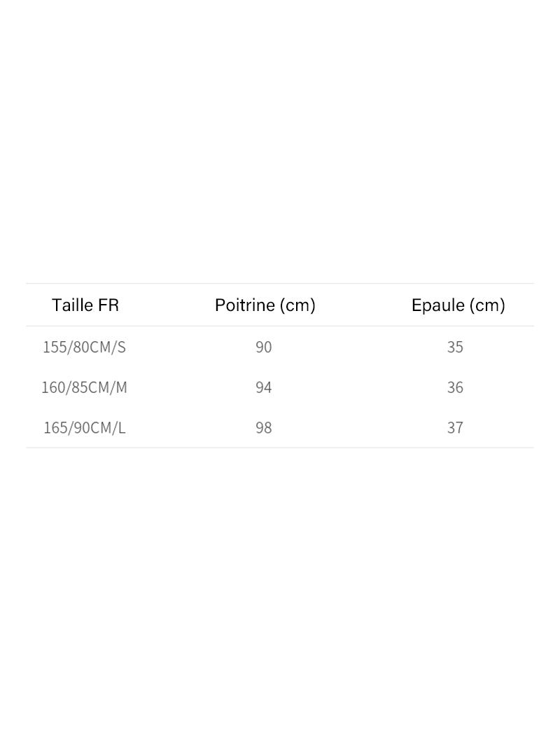Image resolution: width=560 pixels, height=746 pixels.
Task: Click the (cm) unit after Poitrine
Action: 297,305
